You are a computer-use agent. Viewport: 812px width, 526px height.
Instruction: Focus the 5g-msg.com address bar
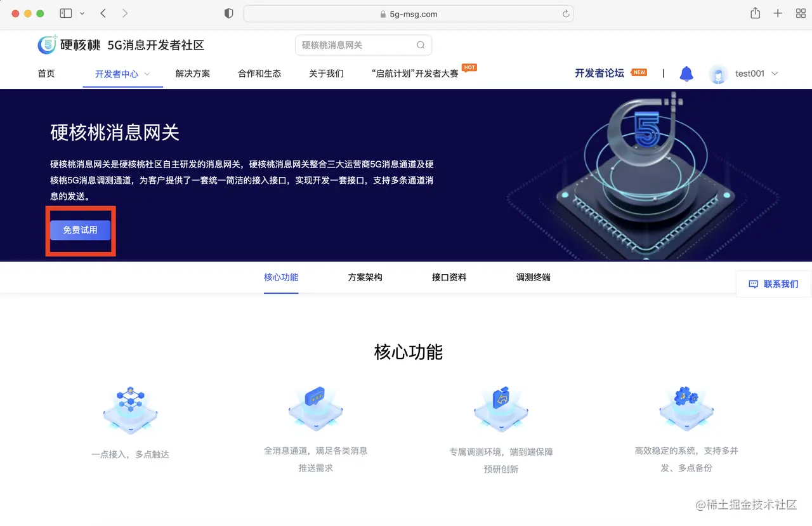pos(409,13)
